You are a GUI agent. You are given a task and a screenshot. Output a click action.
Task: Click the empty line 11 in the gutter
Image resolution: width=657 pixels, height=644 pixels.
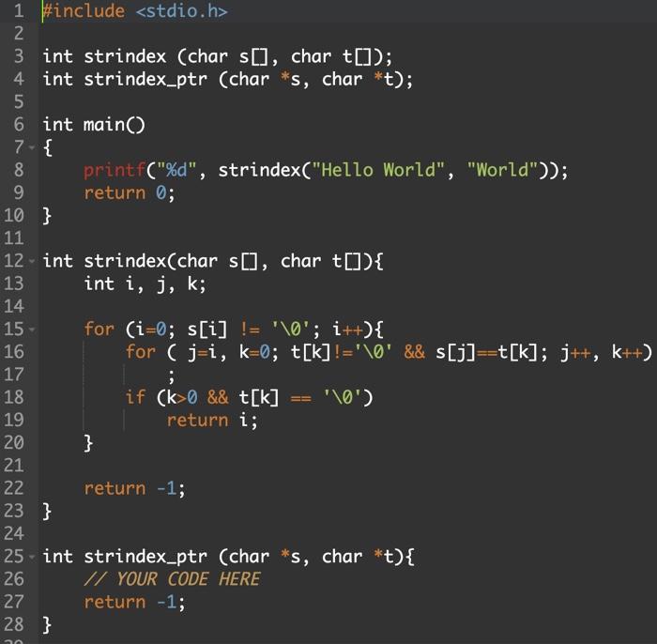[x=14, y=238]
